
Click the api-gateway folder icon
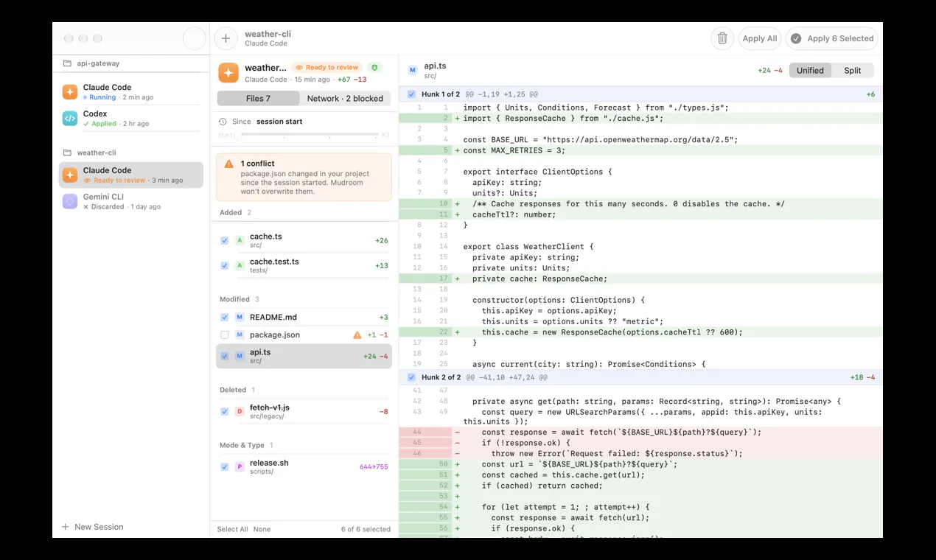pyautogui.click(x=67, y=63)
